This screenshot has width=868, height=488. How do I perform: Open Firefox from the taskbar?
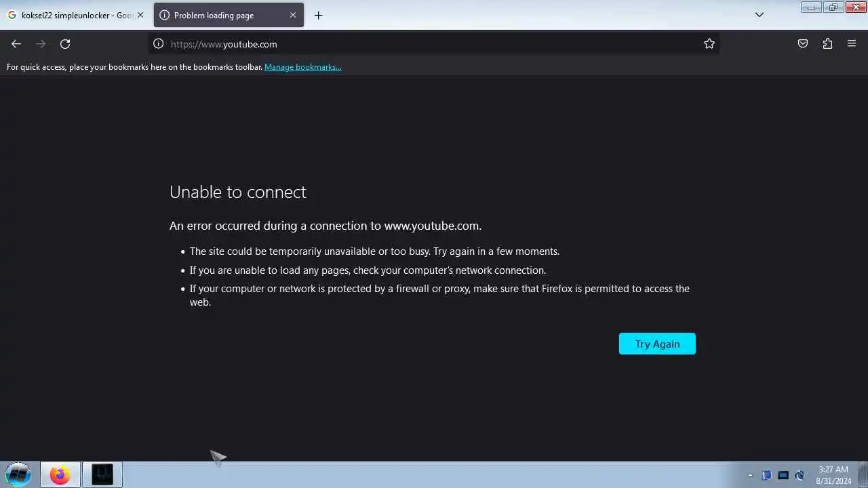(x=60, y=474)
